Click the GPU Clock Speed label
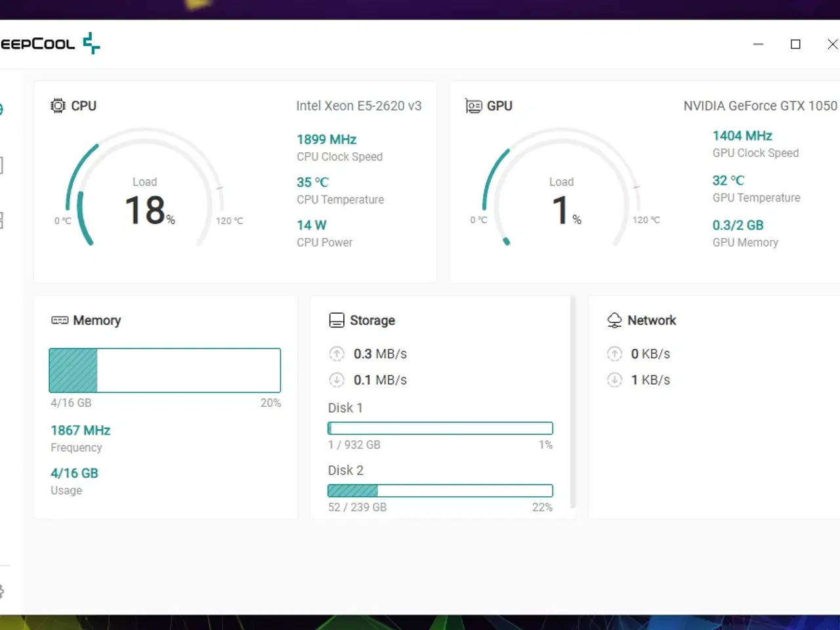The height and width of the screenshot is (630, 840). 756,153
